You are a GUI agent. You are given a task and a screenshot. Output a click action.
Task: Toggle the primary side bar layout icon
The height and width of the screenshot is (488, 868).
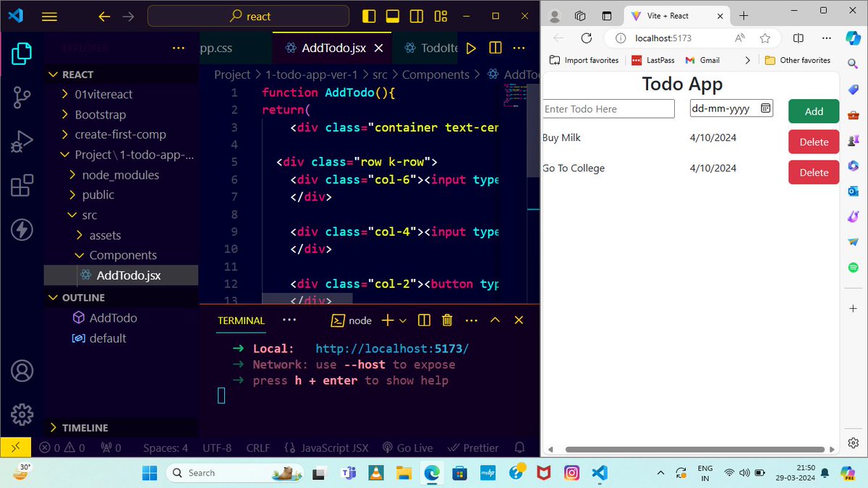tap(369, 16)
